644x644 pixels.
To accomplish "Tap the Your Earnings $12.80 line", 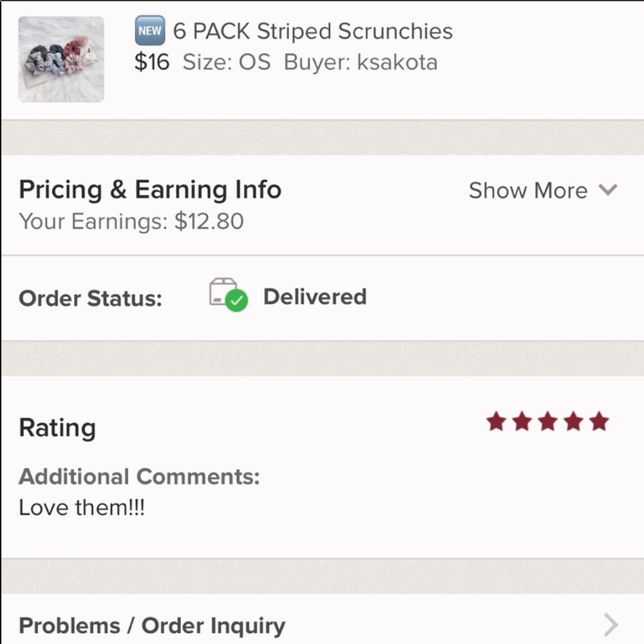I will pyautogui.click(x=131, y=222).
